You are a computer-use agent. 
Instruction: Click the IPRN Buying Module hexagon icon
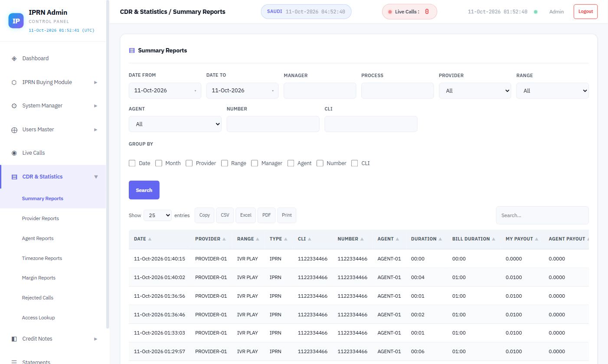pyautogui.click(x=14, y=82)
